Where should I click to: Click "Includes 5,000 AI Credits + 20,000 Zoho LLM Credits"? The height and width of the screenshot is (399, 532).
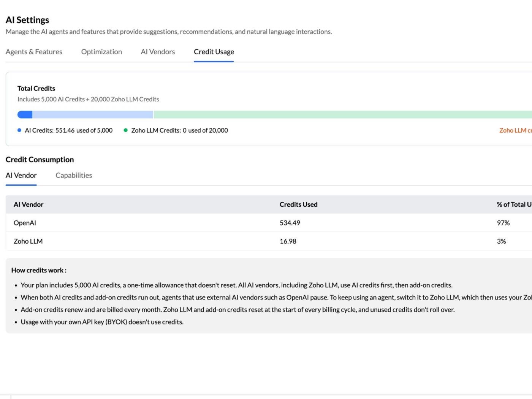88,99
